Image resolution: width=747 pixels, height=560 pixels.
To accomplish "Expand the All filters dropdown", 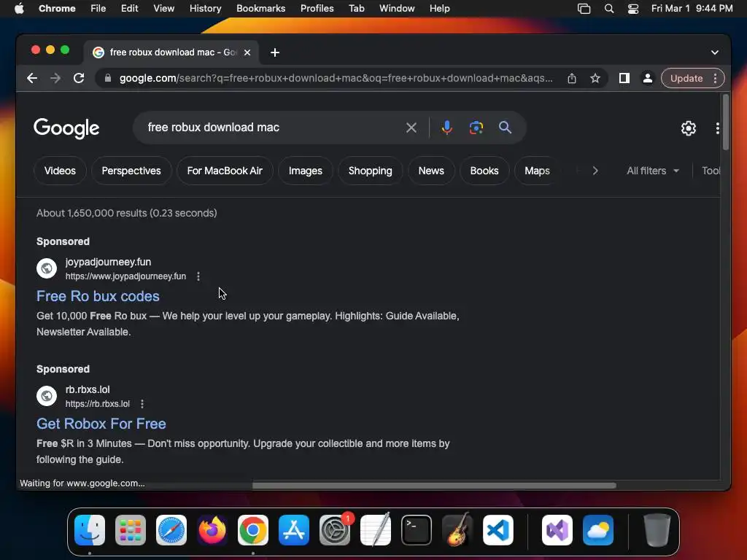I will (x=653, y=171).
